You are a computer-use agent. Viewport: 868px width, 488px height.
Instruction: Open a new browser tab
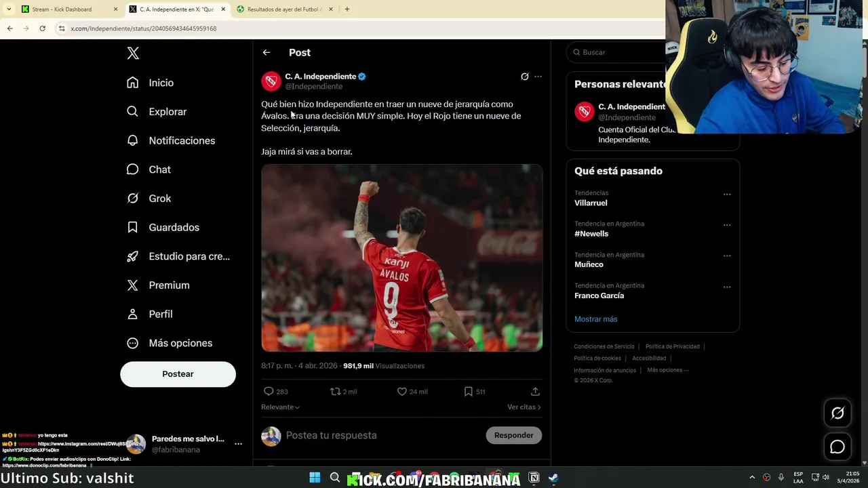pyautogui.click(x=347, y=9)
